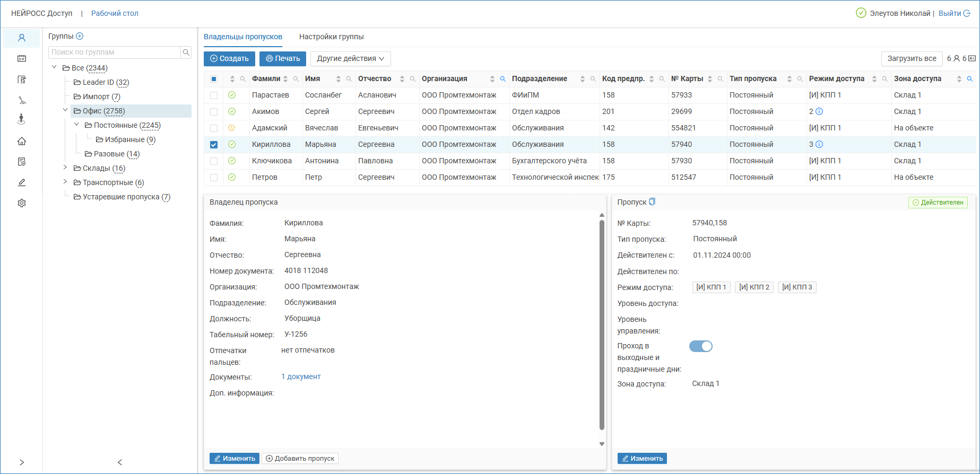Screen dimensions: 980x474
Task: Click the Создать button
Action: [x=229, y=59]
